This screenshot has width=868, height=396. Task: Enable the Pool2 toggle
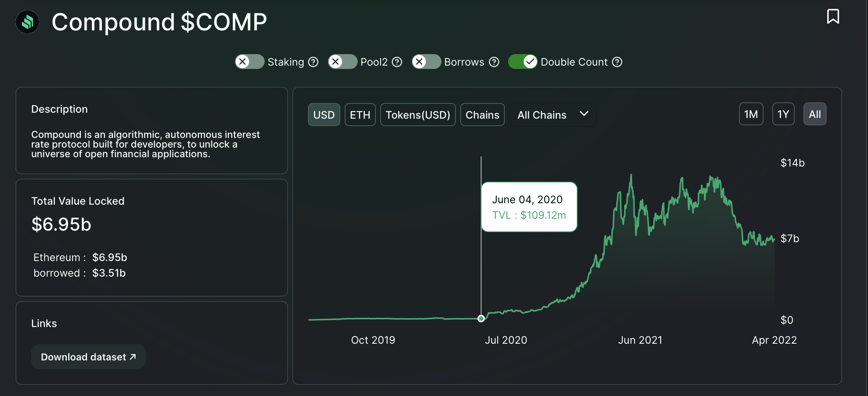coord(342,62)
